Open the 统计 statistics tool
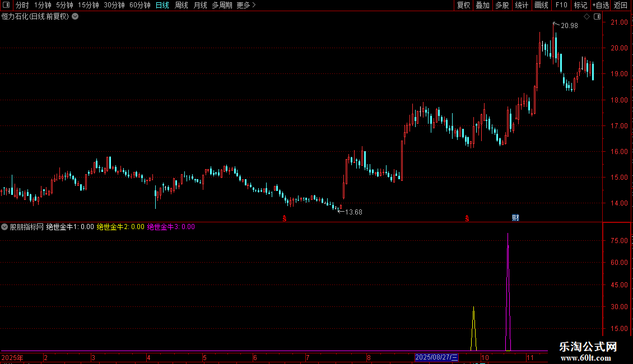The width and height of the screenshot is (633, 364). (522, 5)
